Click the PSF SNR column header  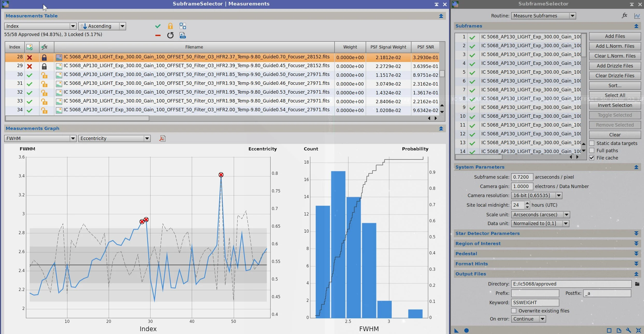(x=425, y=47)
